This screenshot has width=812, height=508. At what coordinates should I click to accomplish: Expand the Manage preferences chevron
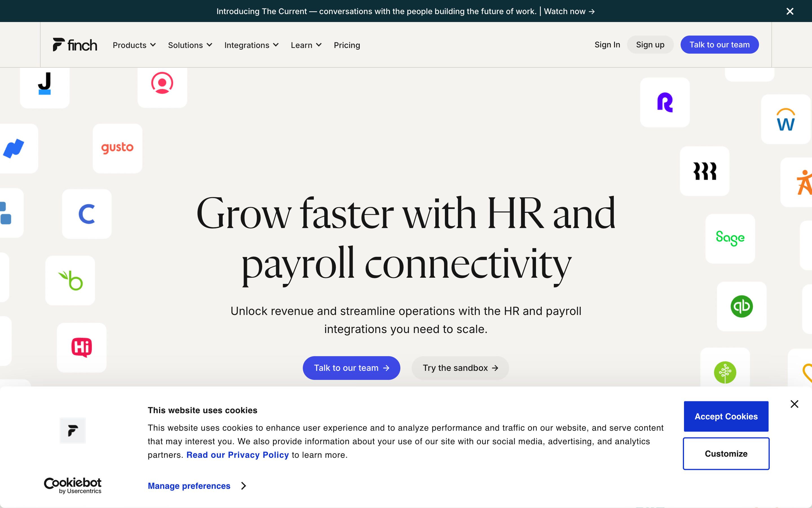pos(244,486)
